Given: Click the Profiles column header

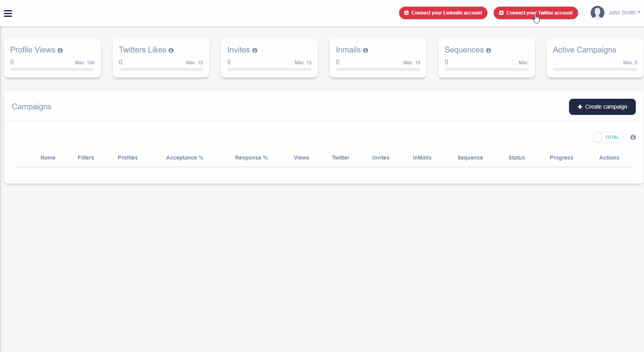Looking at the screenshot, I should click(x=128, y=158).
